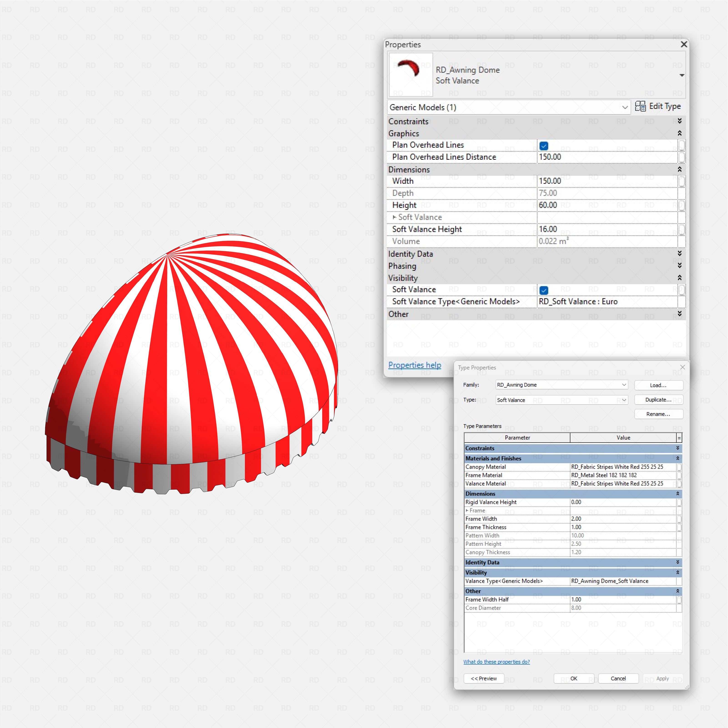The image size is (728, 728).
Task: Open the Generic Models (1) filter dropdown
Action: (x=509, y=107)
